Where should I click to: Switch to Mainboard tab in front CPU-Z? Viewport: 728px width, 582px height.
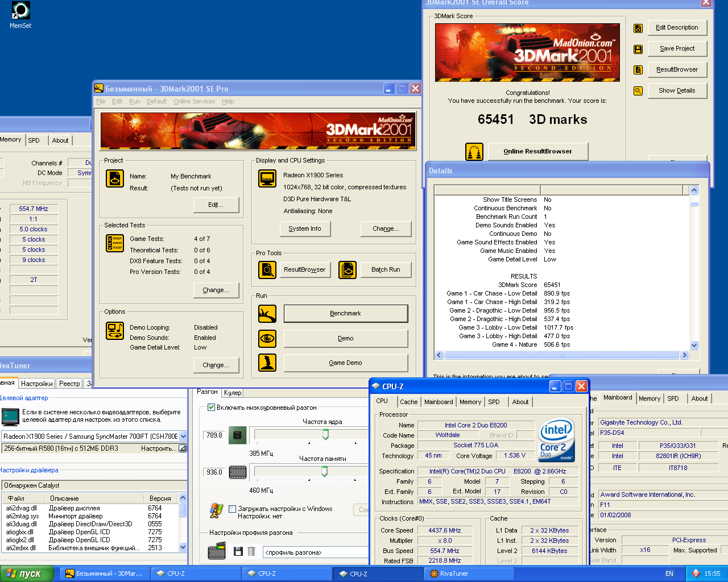point(439,402)
